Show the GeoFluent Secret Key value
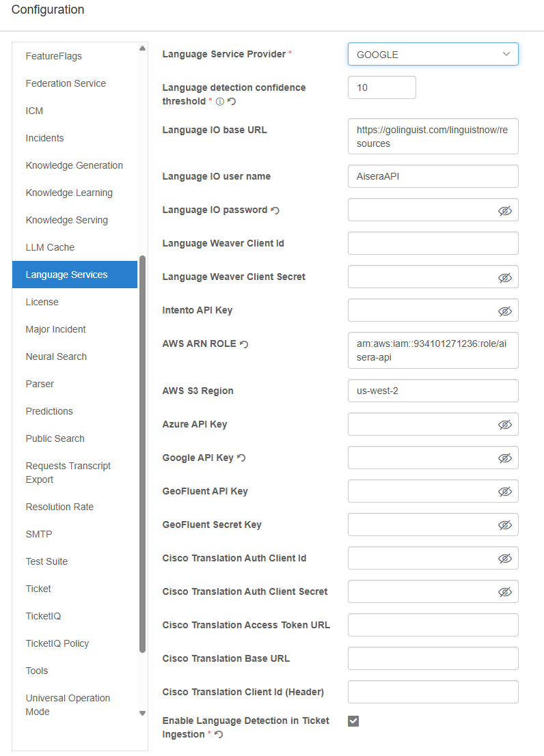Image resolution: width=544 pixels, height=756 pixels. pyautogui.click(x=504, y=525)
